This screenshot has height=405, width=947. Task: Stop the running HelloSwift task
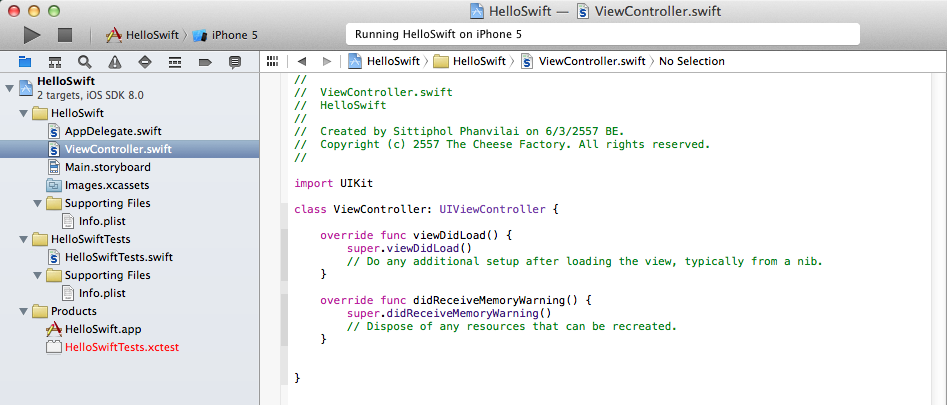tap(65, 35)
